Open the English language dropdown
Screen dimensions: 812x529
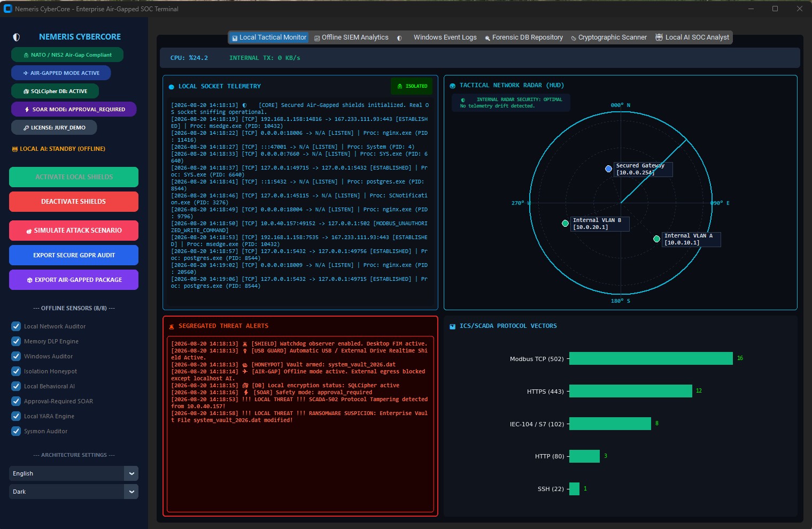pyautogui.click(x=74, y=473)
